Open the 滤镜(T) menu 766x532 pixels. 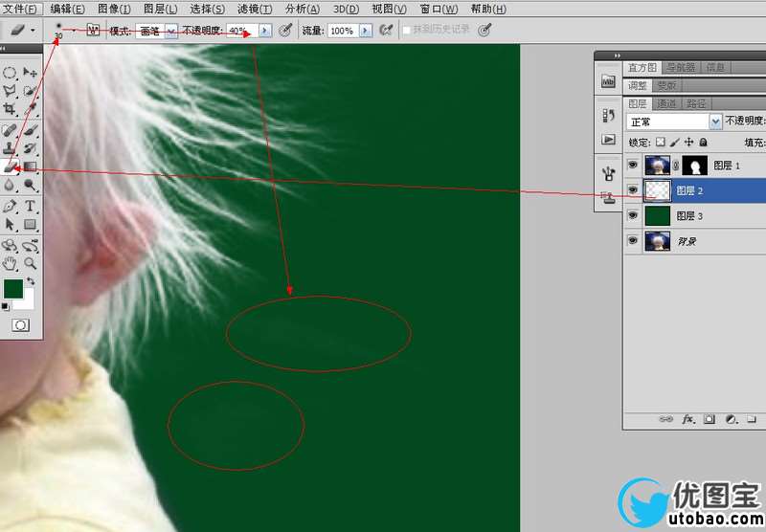255,9
